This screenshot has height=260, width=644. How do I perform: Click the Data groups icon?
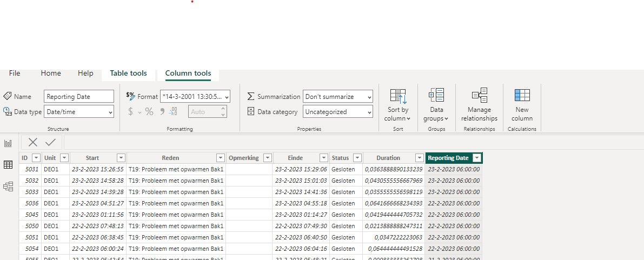coord(436,95)
